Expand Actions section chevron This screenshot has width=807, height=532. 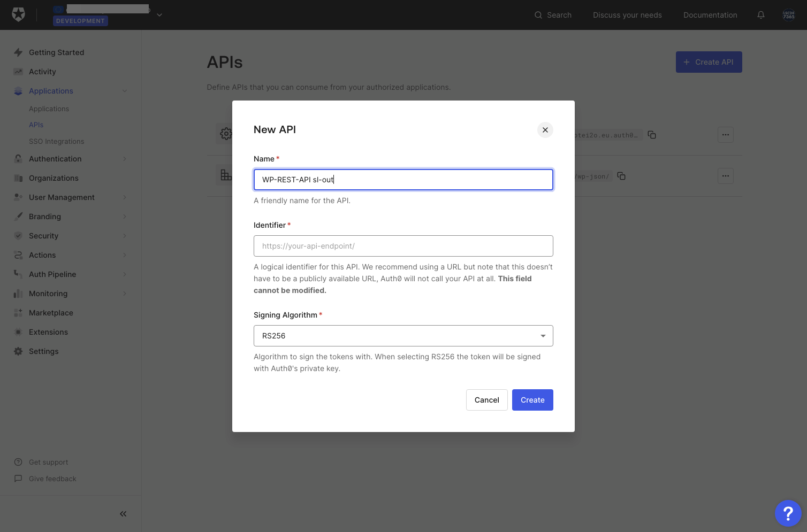tap(125, 255)
